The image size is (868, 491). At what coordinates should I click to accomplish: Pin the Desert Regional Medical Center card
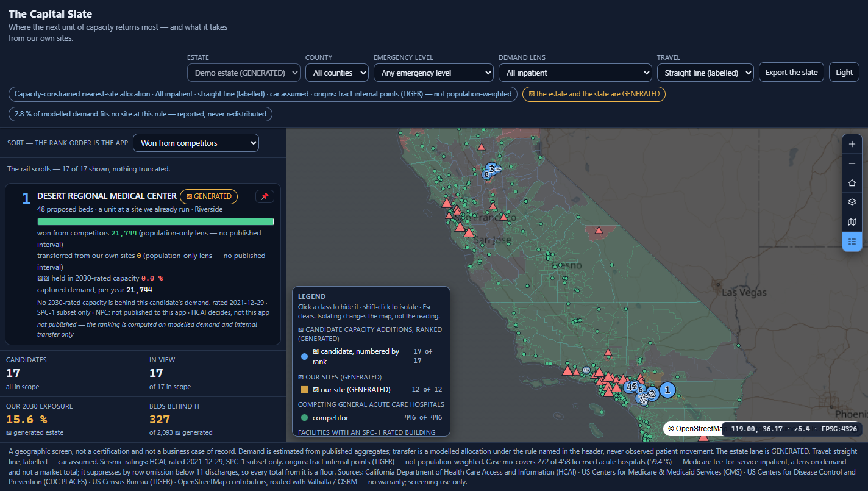click(x=265, y=196)
